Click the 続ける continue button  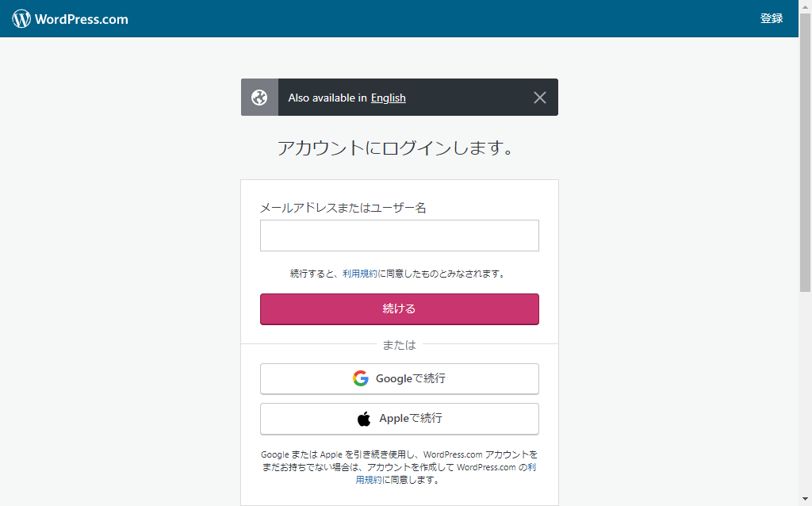point(400,309)
